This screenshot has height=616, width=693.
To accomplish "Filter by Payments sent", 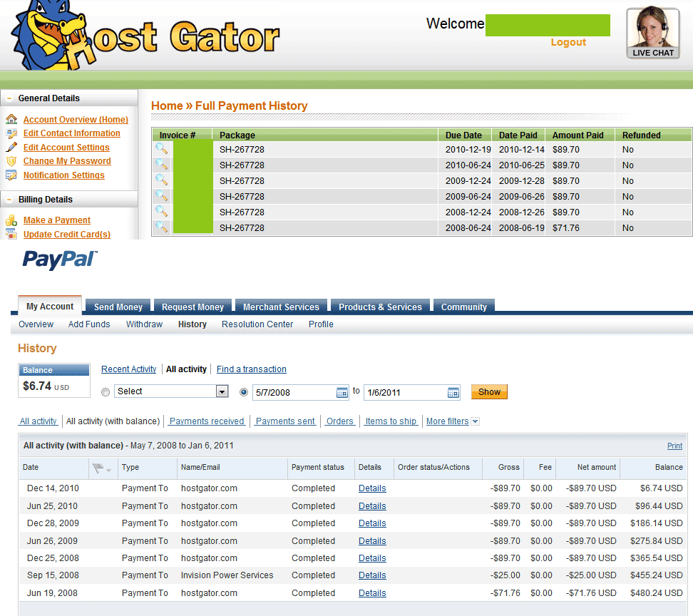I will point(285,421).
